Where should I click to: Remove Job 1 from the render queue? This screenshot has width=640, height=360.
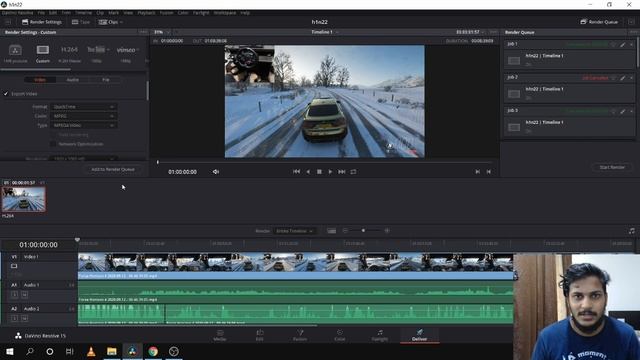(x=631, y=44)
